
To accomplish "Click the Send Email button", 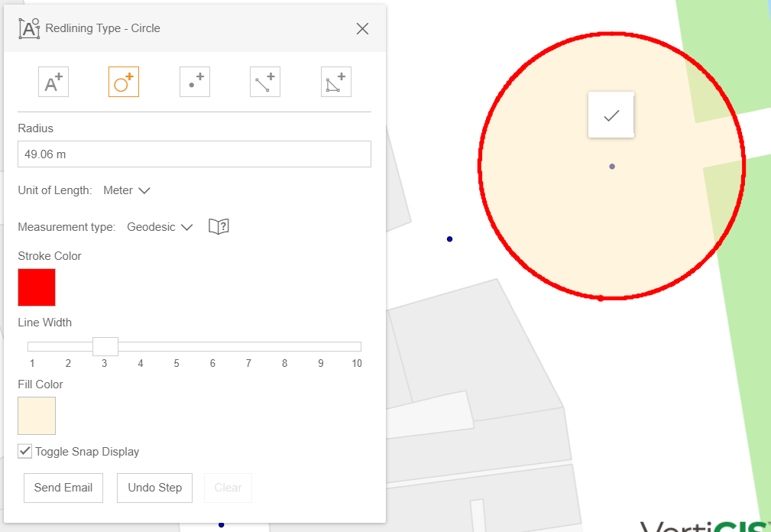I will pos(63,488).
